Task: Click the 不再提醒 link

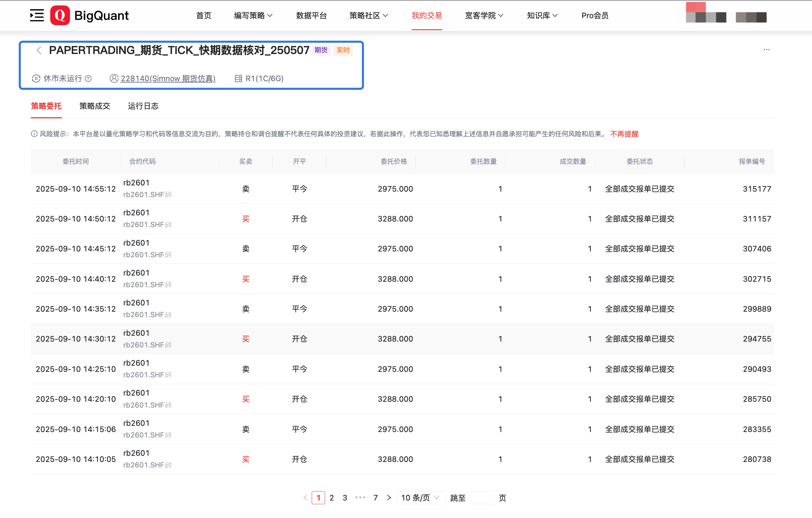Action: [624, 134]
